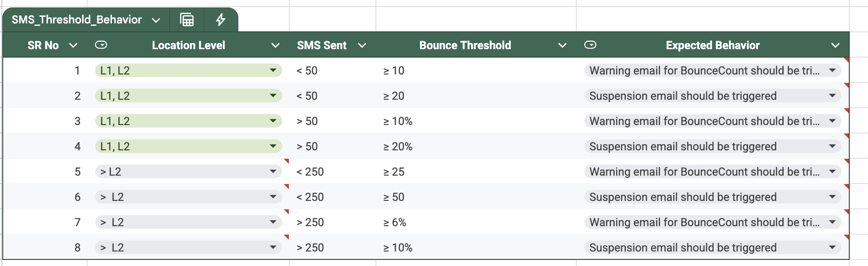Select the '≥ 6%' bounce threshold cell
Viewport: 868px width, 266px height.
[395, 222]
